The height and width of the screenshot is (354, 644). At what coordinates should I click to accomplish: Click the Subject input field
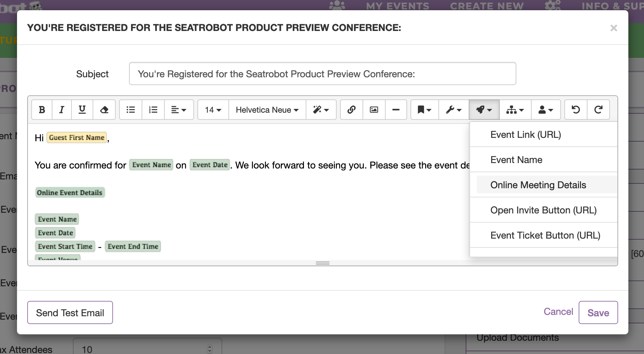pos(322,74)
